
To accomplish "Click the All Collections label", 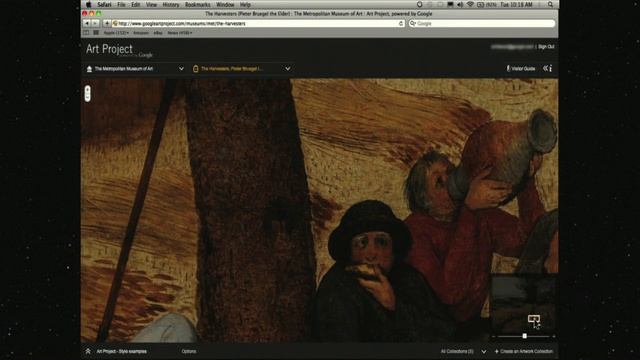I will coord(457,351).
